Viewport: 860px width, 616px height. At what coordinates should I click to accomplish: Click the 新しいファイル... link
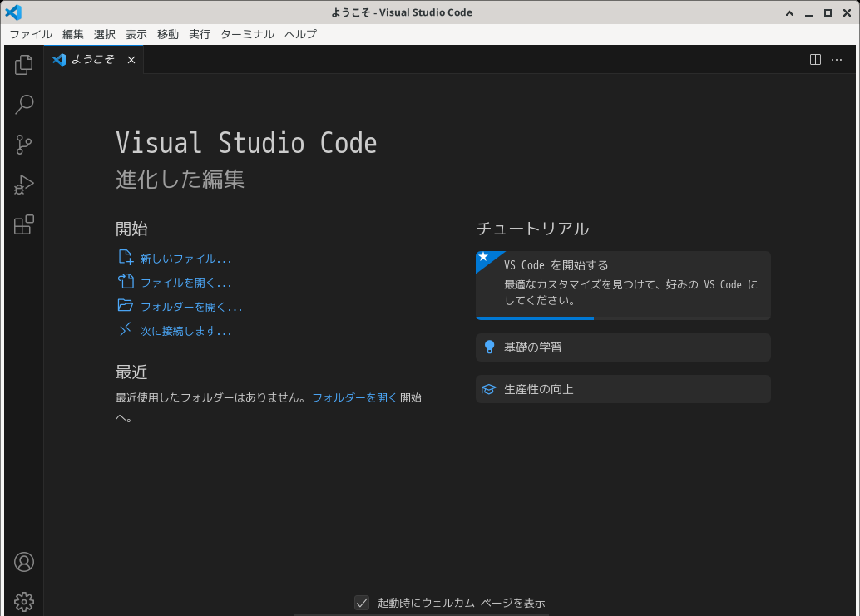coord(186,259)
